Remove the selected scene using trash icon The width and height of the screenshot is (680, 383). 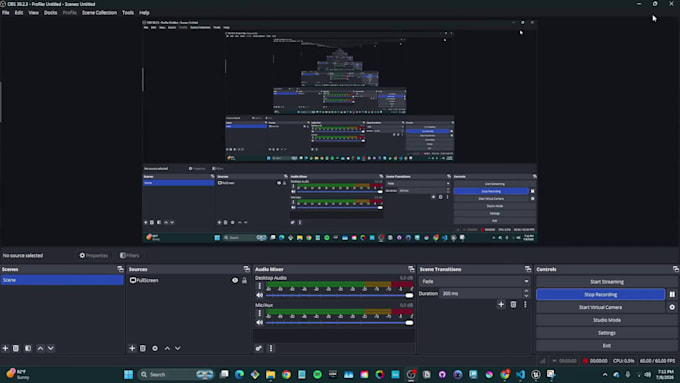point(16,348)
